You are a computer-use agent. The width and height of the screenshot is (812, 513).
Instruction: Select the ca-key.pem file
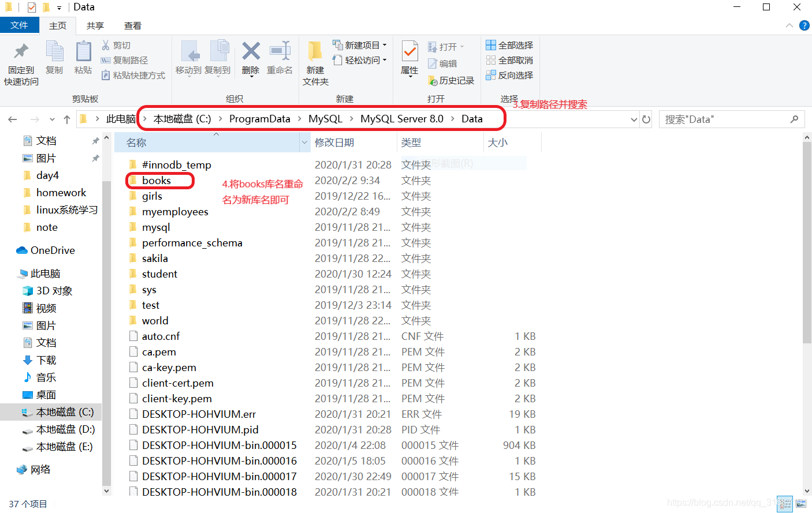169,368
